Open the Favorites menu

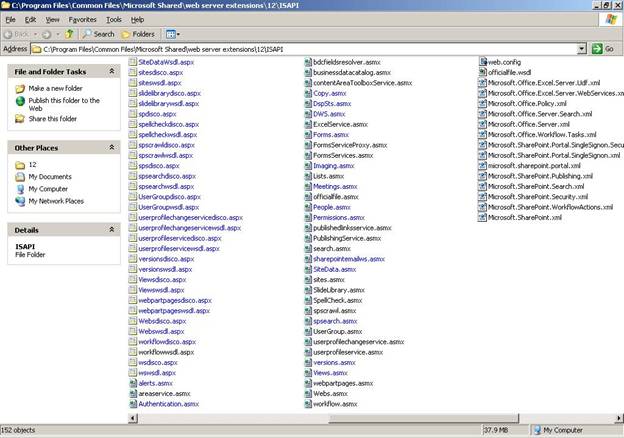[x=82, y=19]
